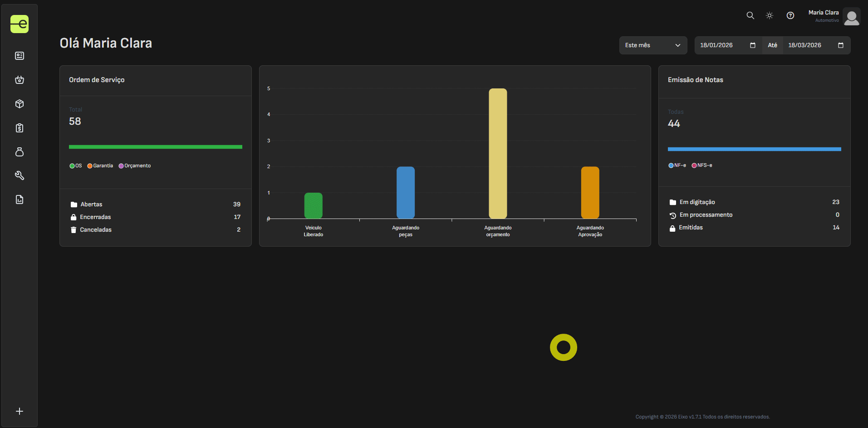Toggle the NFS-e legend item
The height and width of the screenshot is (428, 868).
(x=701, y=165)
